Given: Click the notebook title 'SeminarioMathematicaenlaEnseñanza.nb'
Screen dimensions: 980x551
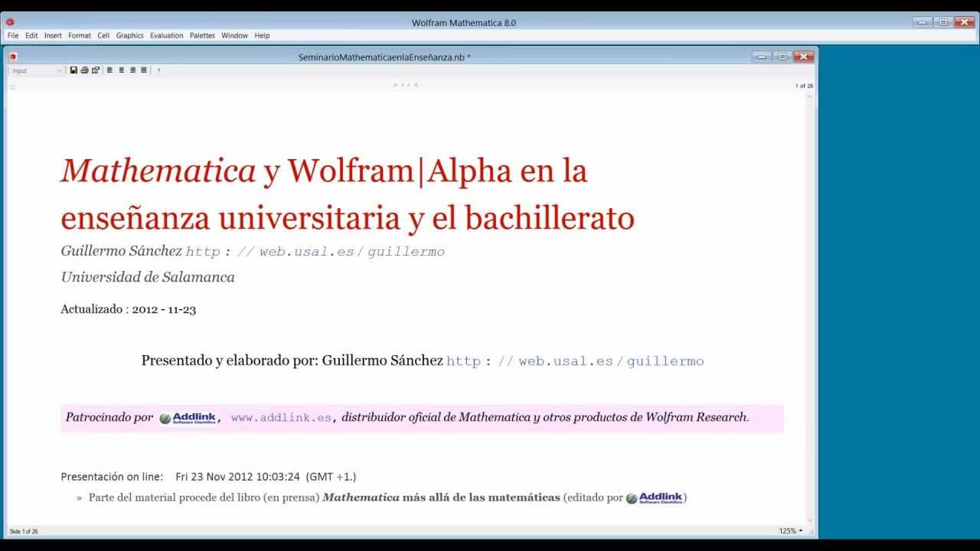Looking at the screenshot, I should click(384, 57).
